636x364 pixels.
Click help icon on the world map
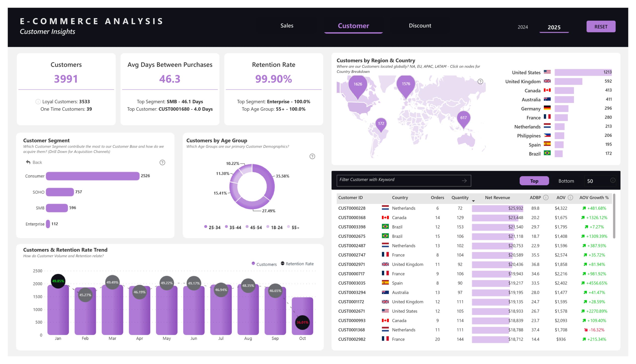coord(480,81)
